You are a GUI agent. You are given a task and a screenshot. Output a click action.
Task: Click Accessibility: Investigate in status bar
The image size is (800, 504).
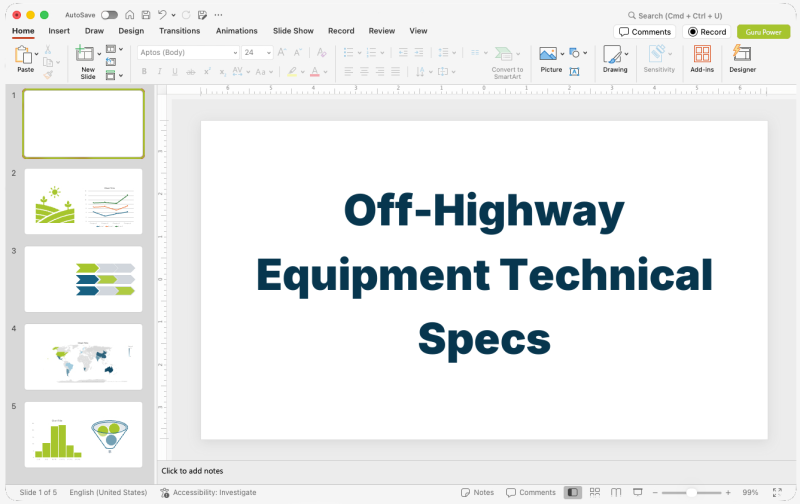pyautogui.click(x=208, y=492)
